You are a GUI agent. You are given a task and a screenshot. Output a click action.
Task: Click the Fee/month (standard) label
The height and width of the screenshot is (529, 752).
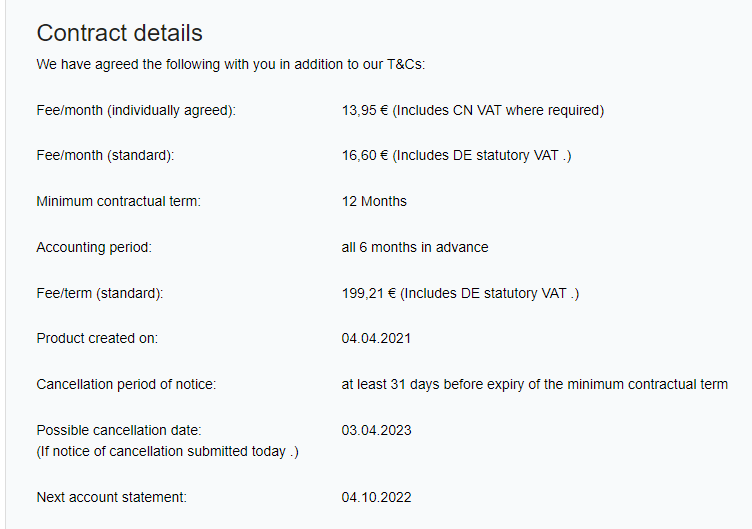pyautogui.click(x=106, y=156)
